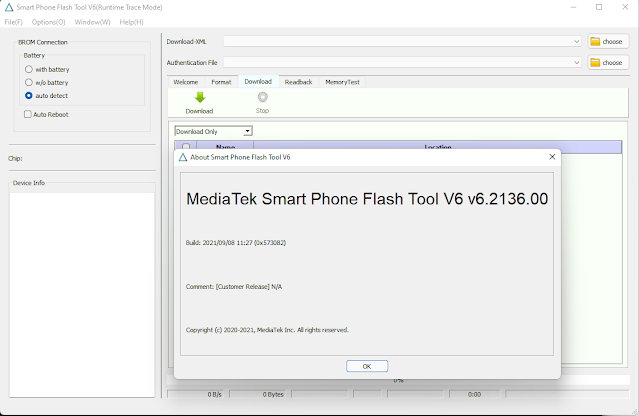Image resolution: width=639 pixels, height=416 pixels.
Task: Click the Download-XML path field
Action: point(402,42)
